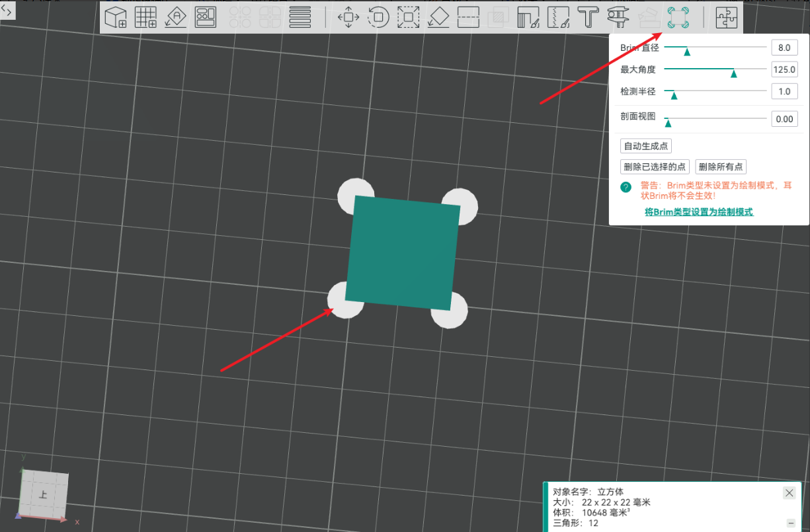This screenshot has height=532, width=810.
Task: Select the Scale tool
Action: (x=409, y=18)
